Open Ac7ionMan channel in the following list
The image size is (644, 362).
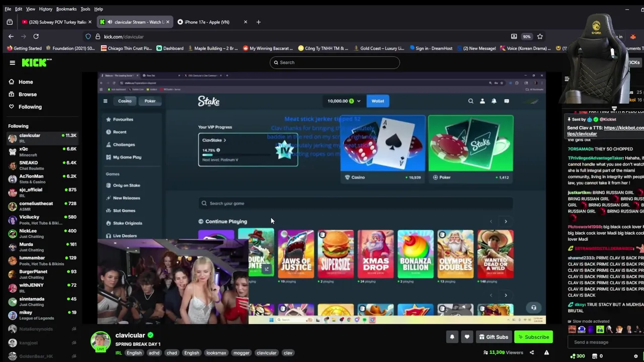pyautogui.click(x=42, y=178)
